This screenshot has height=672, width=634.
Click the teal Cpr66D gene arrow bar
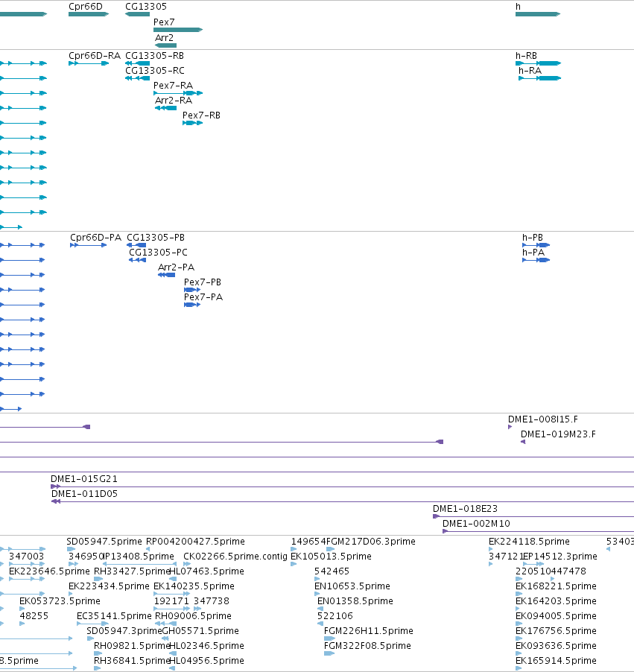[x=89, y=14]
